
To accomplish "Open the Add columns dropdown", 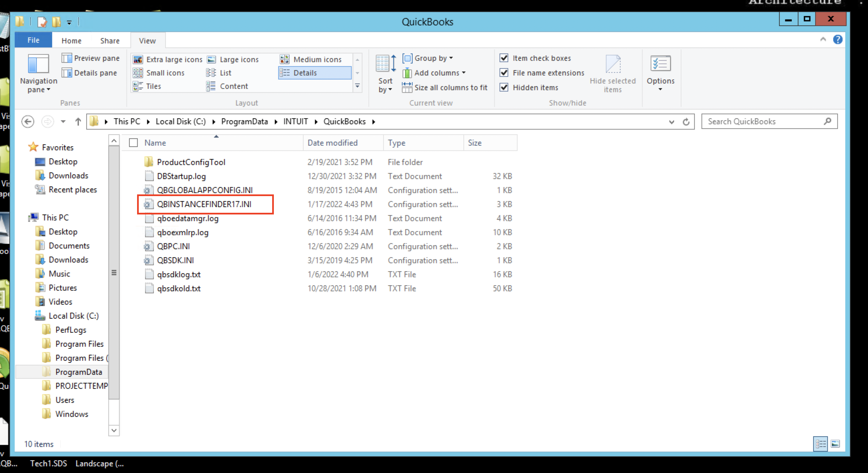I will pyautogui.click(x=434, y=73).
